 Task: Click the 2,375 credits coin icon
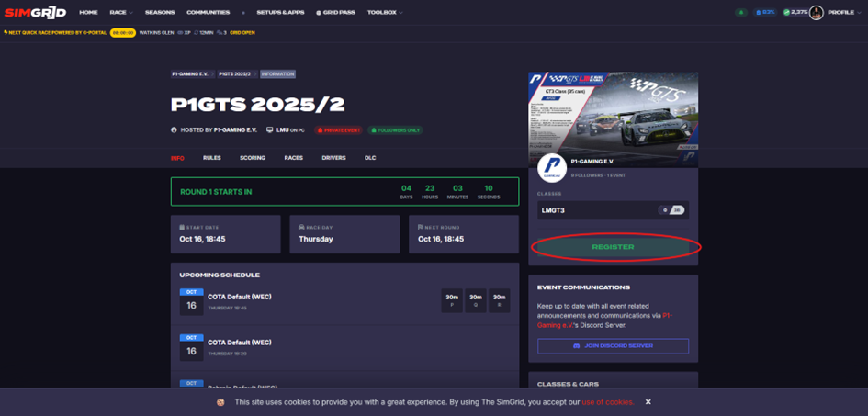pyautogui.click(x=786, y=12)
